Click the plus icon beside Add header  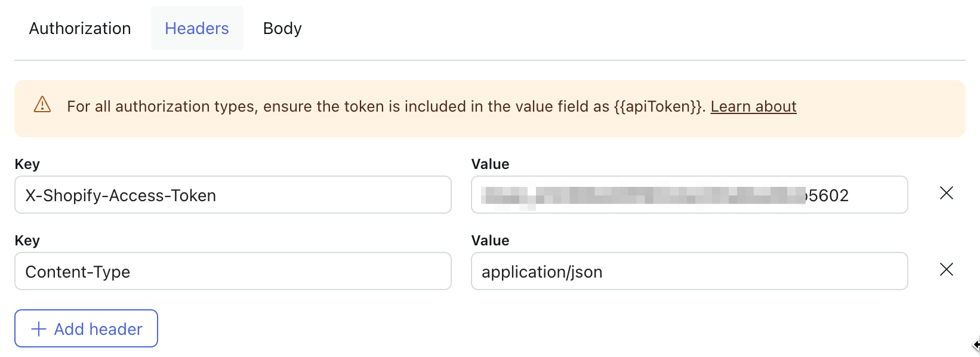coord(39,329)
